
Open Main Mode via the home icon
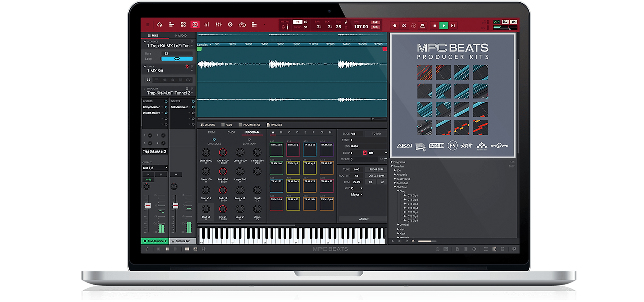pyautogui.click(x=159, y=25)
